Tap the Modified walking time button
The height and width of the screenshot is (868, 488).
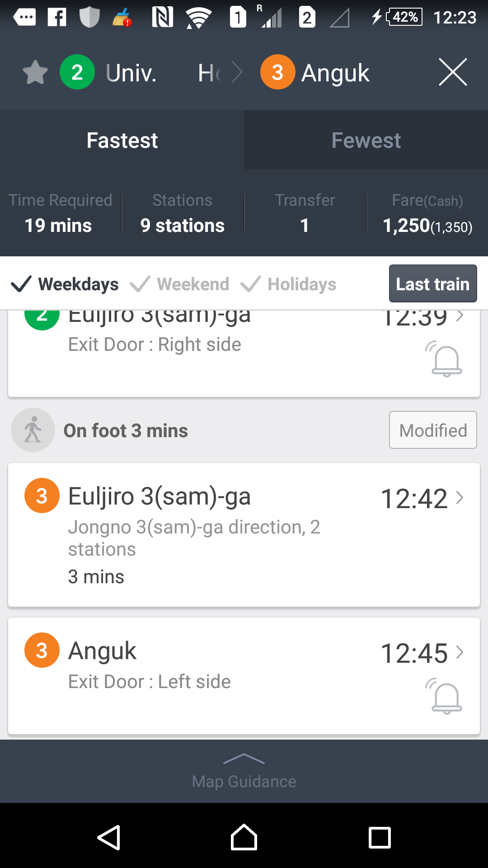click(433, 430)
